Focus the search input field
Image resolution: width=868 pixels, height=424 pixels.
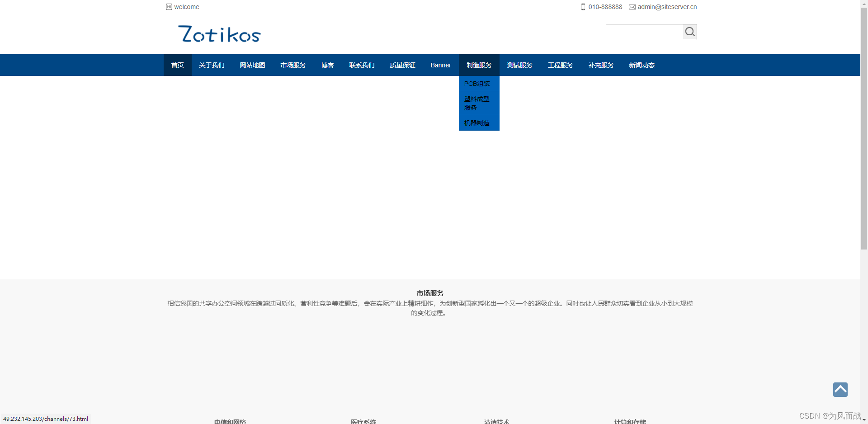[x=644, y=32]
